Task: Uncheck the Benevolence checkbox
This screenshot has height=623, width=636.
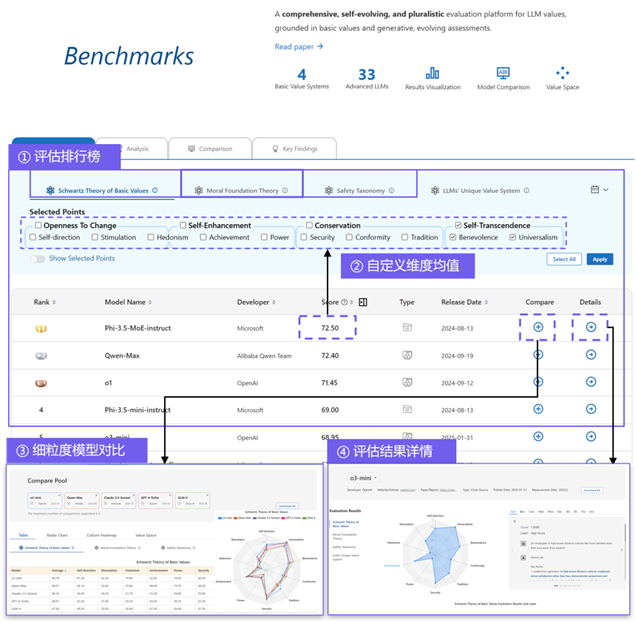Action: pos(453,237)
